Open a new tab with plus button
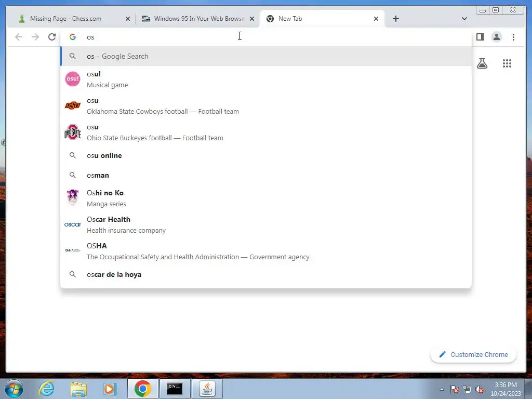The width and height of the screenshot is (532, 399). (395, 19)
